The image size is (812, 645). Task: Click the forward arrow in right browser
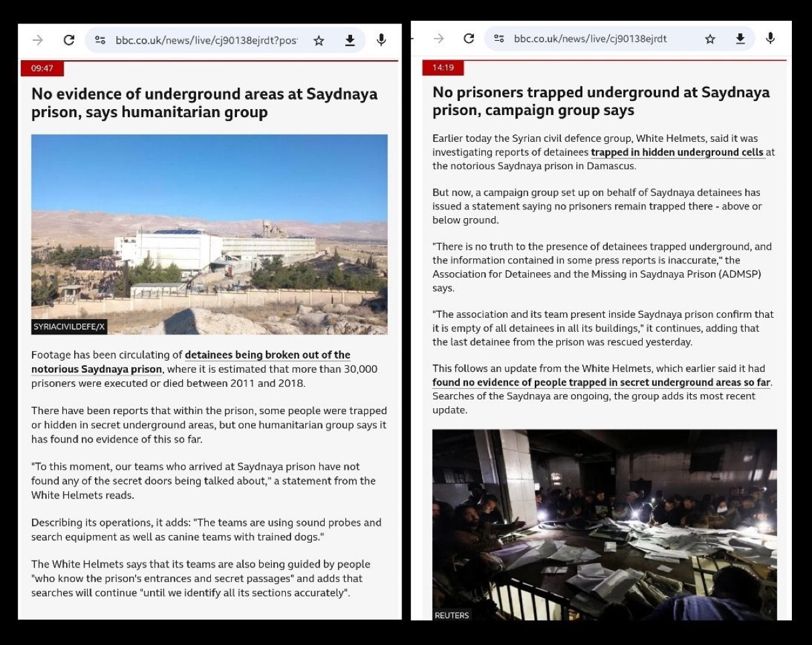[x=438, y=39]
